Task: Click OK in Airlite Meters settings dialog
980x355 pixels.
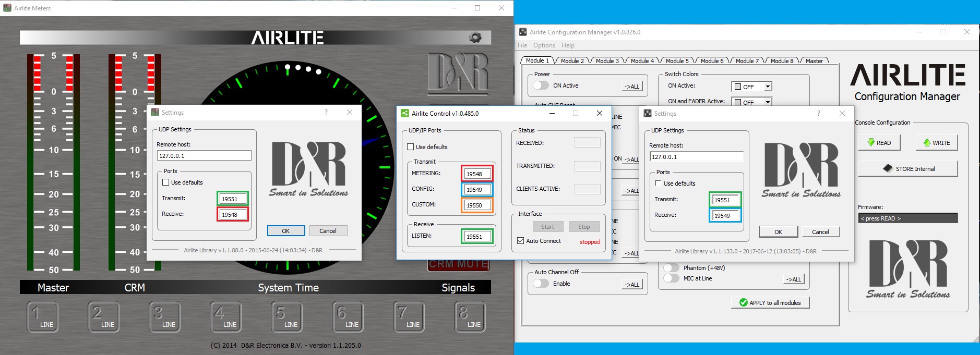Action: coord(286,231)
